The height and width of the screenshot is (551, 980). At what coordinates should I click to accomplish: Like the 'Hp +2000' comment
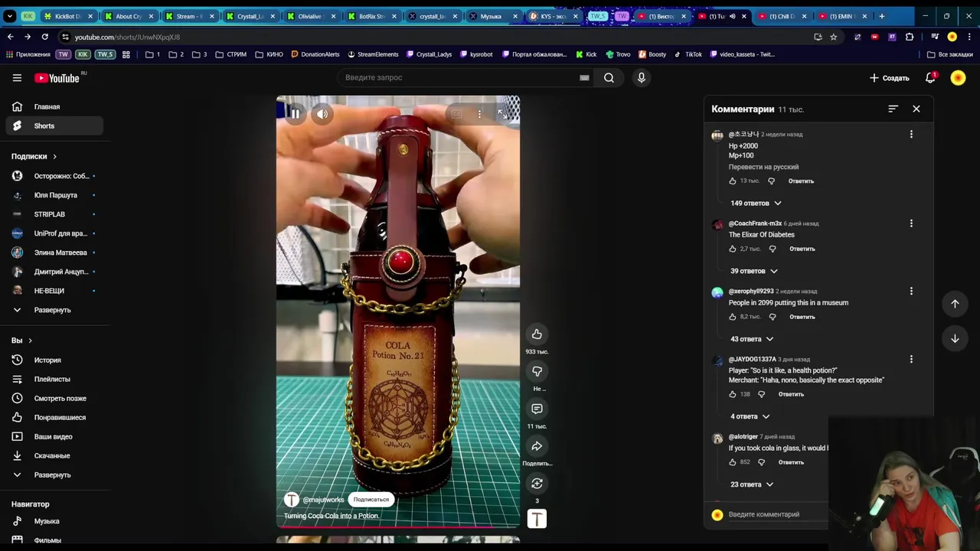[733, 181]
